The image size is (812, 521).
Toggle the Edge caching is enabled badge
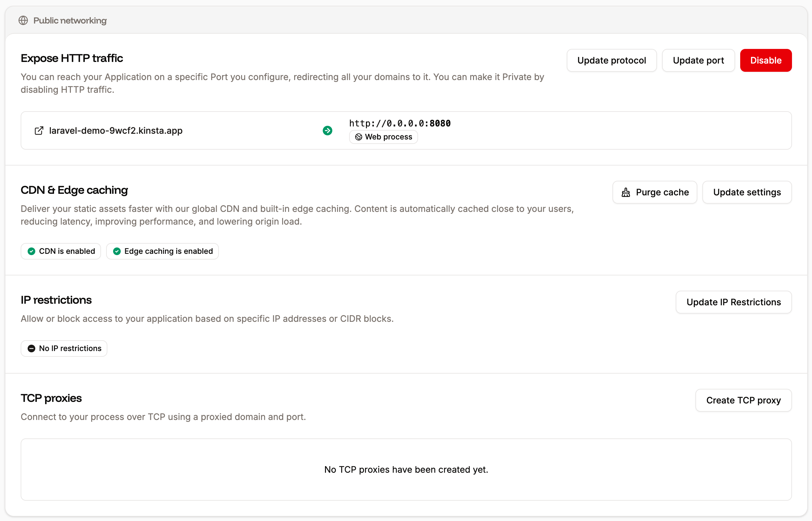click(x=162, y=251)
